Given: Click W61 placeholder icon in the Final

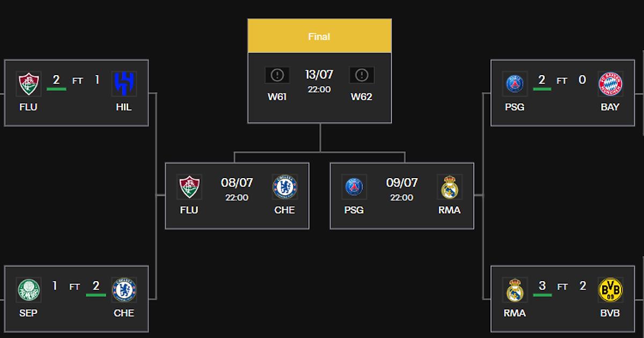Looking at the screenshot, I should [277, 76].
